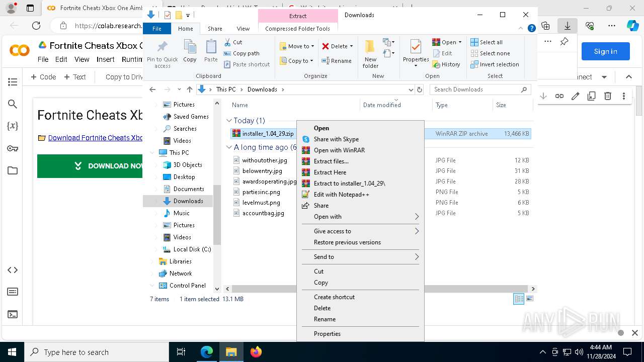Click the Copy ribbon icon
Image resolution: width=644 pixels, height=362 pixels.
click(x=190, y=51)
